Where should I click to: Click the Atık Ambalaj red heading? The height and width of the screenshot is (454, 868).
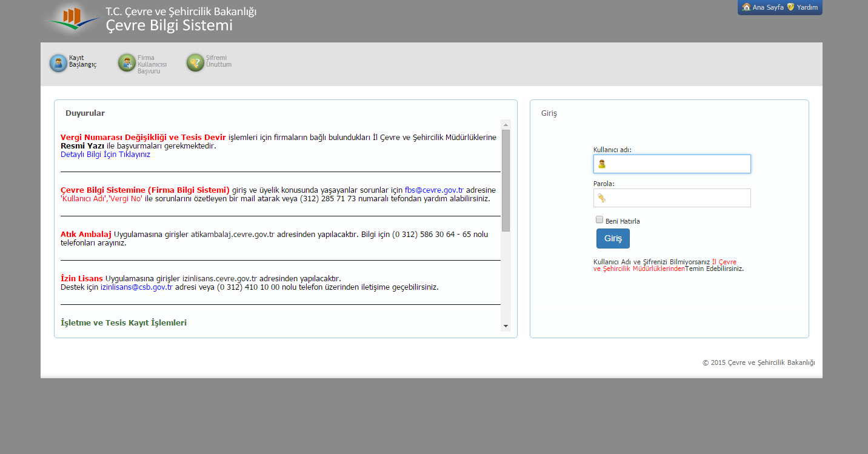coord(86,234)
